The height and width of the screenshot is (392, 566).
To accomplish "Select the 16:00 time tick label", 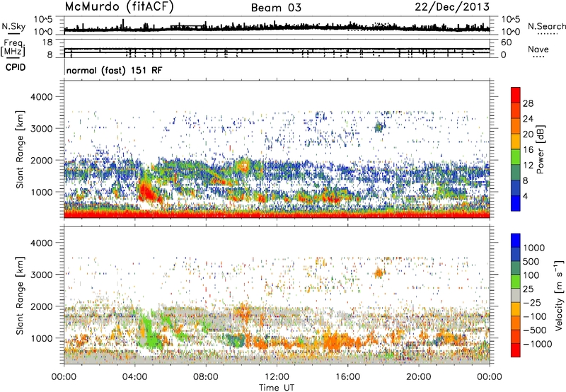I will [x=347, y=377].
